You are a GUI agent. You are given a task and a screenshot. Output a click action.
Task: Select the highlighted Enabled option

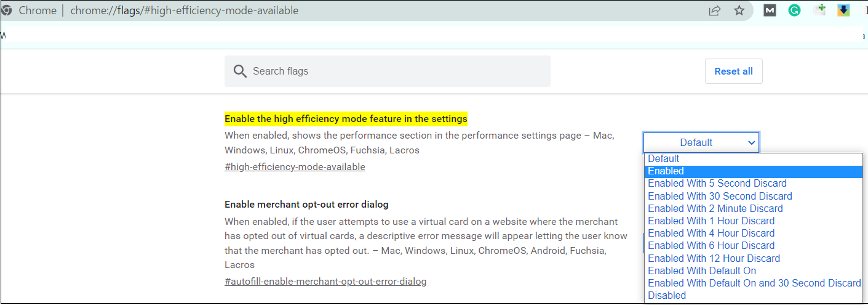point(666,171)
